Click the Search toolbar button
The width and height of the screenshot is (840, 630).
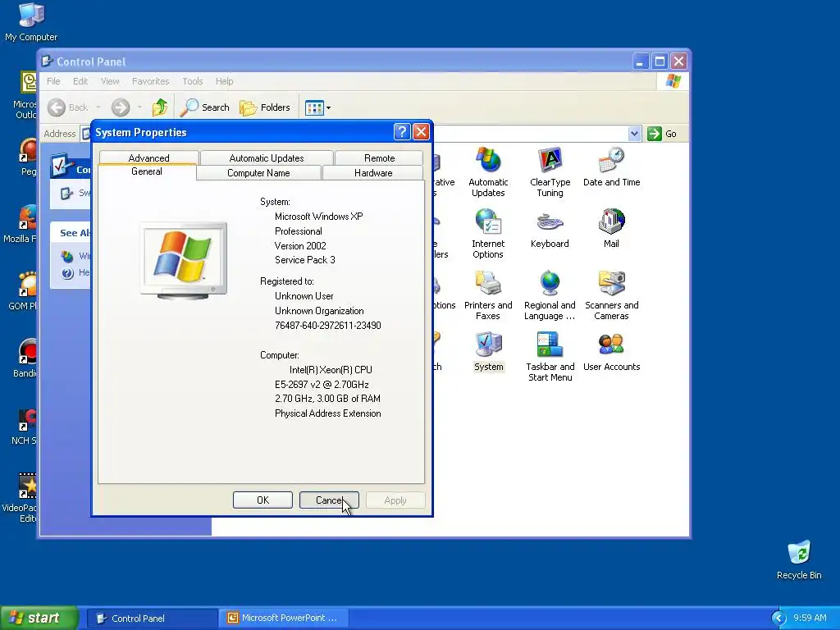(x=204, y=107)
